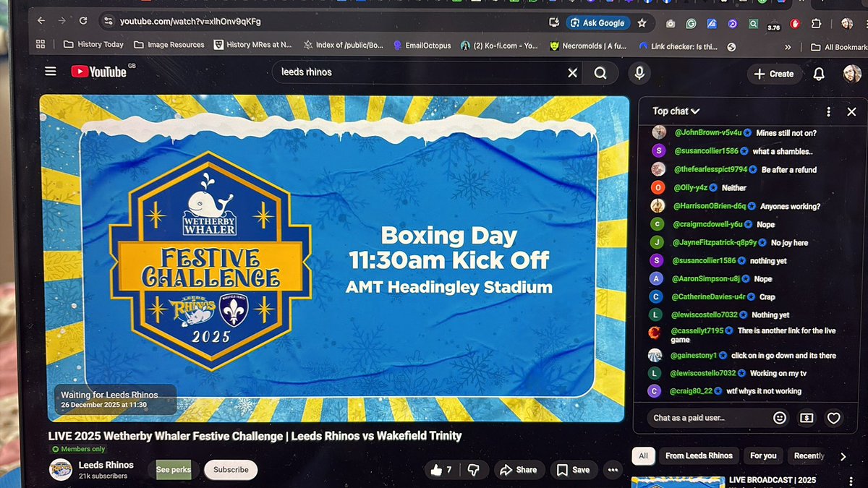
Task: Click chat username @craig80_22
Action: click(x=692, y=391)
